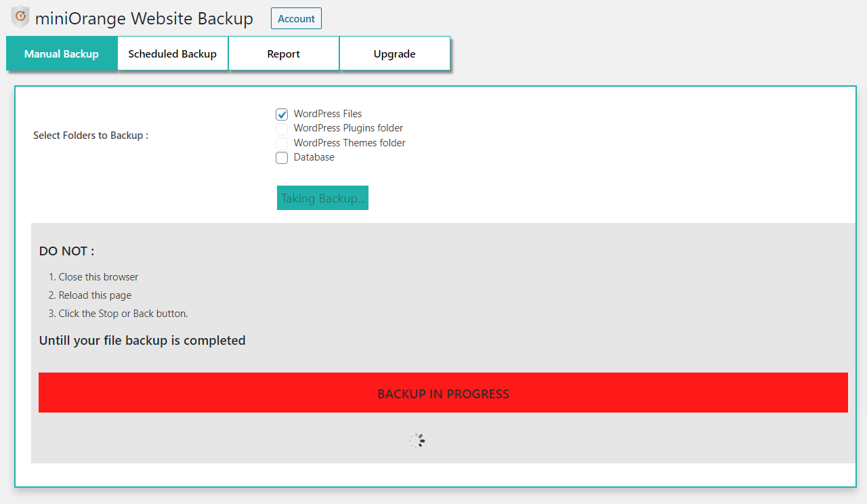This screenshot has width=867, height=504.
Task: Click the Untill your file backup is completed text
Action: coord(142,340)
